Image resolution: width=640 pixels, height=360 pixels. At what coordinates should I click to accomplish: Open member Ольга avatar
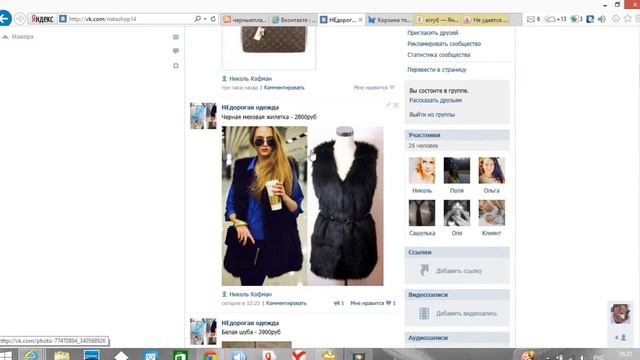click(491, 171)
